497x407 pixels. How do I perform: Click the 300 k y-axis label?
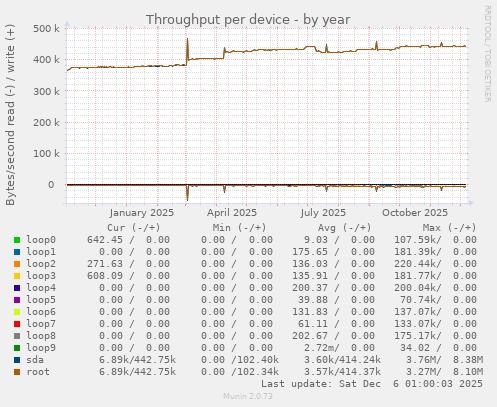[46, 91]
